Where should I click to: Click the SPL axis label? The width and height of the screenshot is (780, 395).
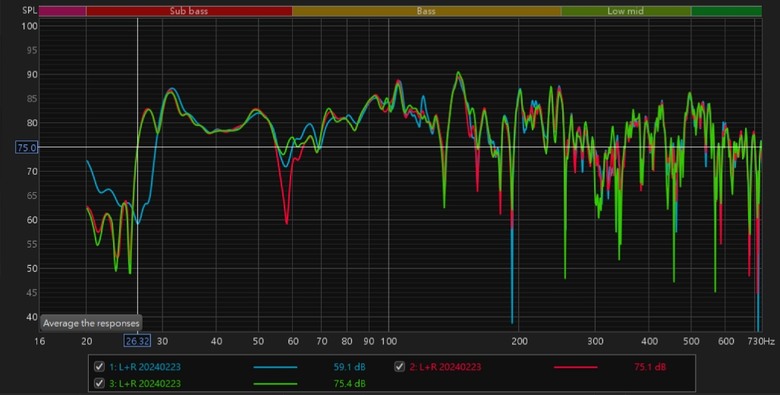[x=30, y=10]
